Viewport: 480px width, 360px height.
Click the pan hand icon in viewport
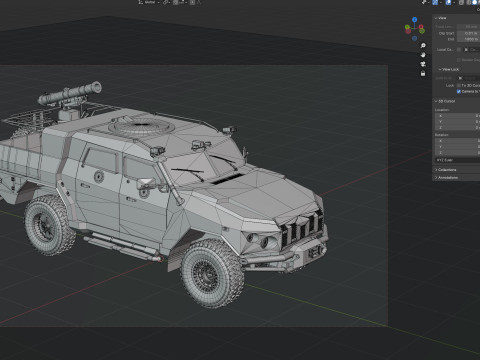coord(423,55)
